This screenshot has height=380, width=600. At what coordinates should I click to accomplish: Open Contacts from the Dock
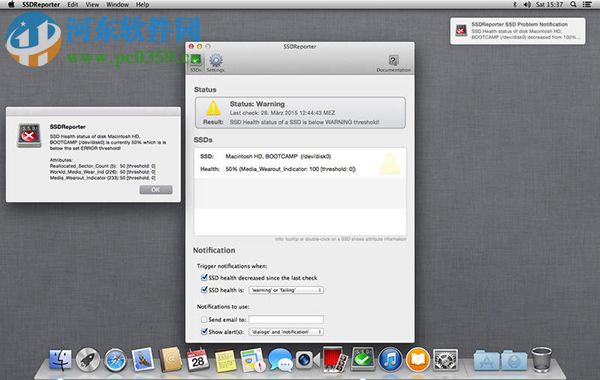170,360
